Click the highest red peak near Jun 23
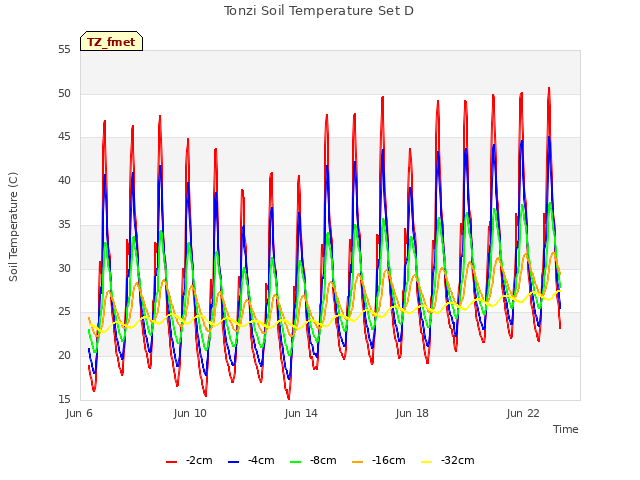The height and width of the screenshot is (480, 640). (x=549, y=88)
